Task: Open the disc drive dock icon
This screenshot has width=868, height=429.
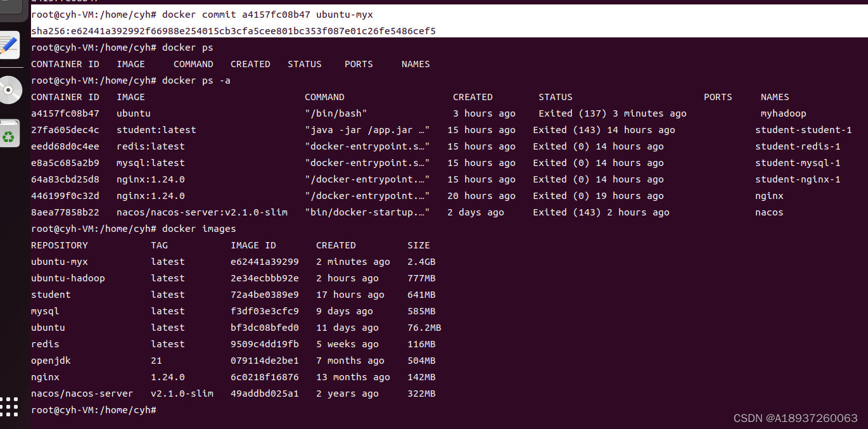Action: (x=9, y=91)
